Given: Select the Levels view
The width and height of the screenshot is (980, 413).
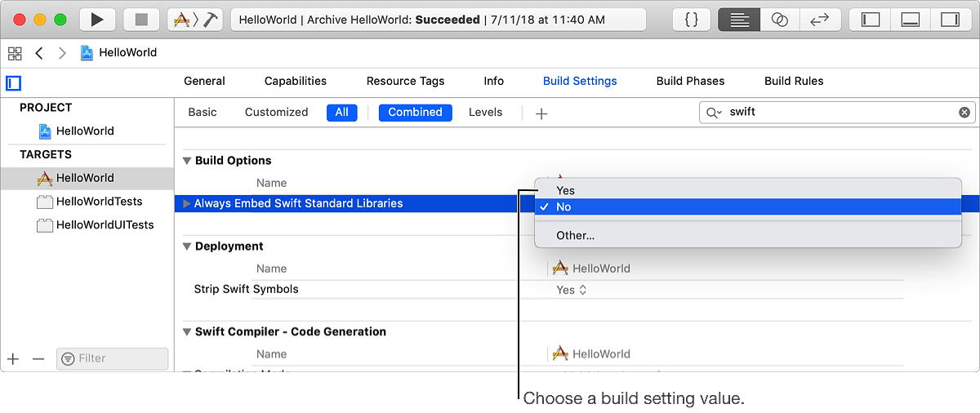Looking at the screenshot, I should 485,112.
